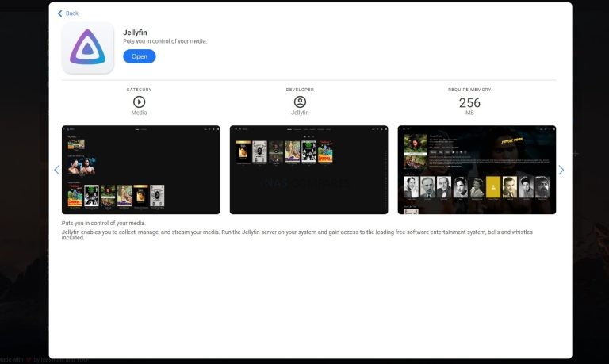Select the first Jellyfin home screenshot
Image resolution: width=609 pixels, height=364 pixels.
[140, 170]
